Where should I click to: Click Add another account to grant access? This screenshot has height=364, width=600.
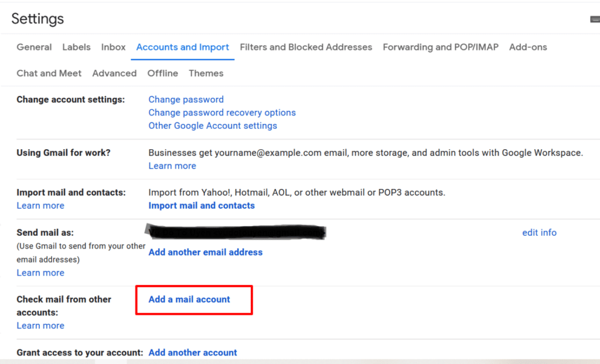click(x=192, y=352)
